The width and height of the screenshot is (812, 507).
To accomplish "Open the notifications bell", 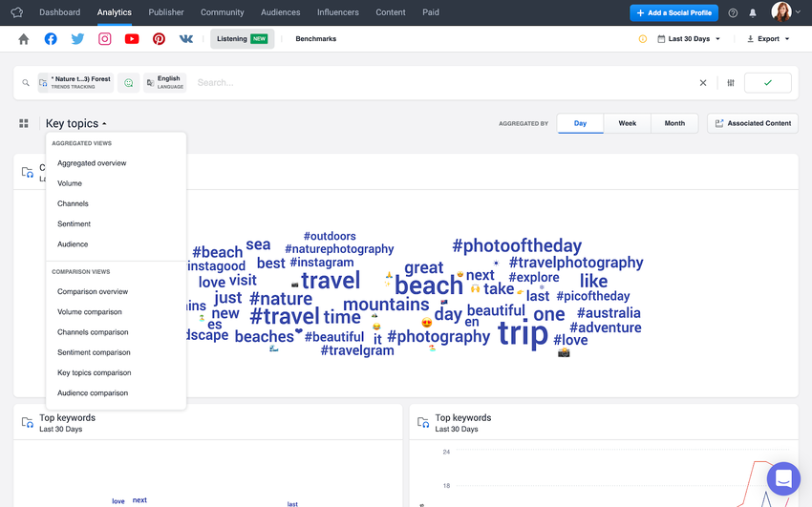I will pos(753,13).
